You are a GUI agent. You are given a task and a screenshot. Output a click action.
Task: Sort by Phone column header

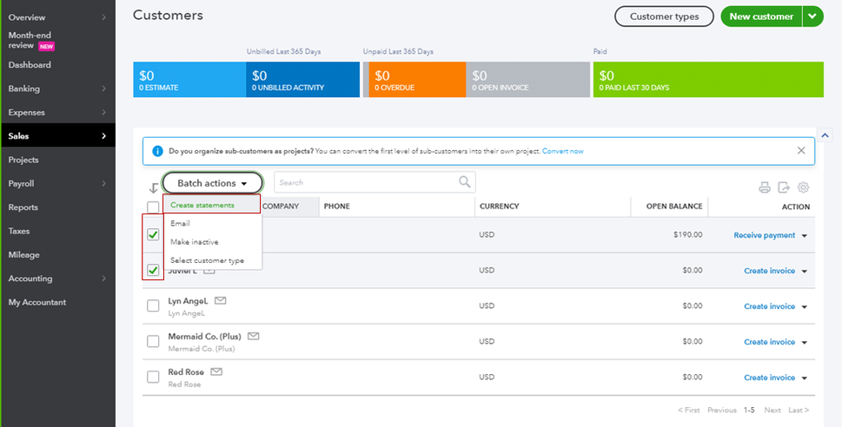336,207
